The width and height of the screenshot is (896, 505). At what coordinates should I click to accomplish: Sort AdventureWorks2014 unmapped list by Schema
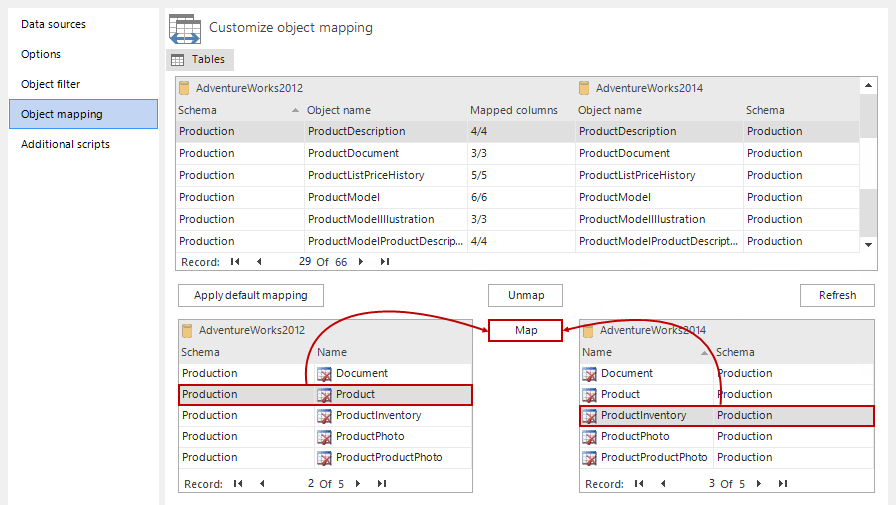(x=793, y=352)
